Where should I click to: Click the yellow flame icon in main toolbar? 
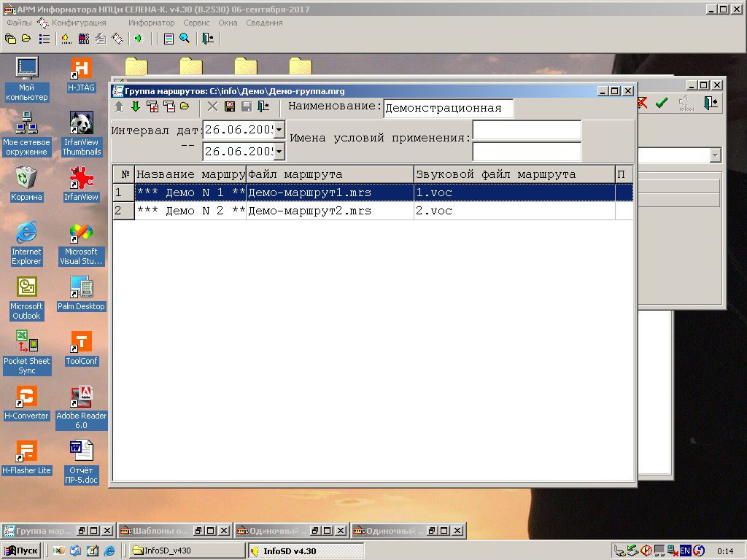coord(66,39)
